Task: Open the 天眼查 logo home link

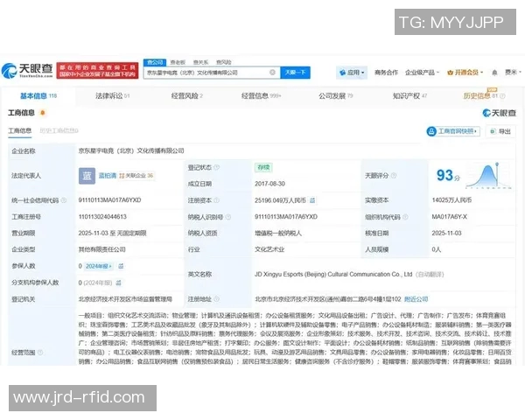Action: [x=27, y=70]
